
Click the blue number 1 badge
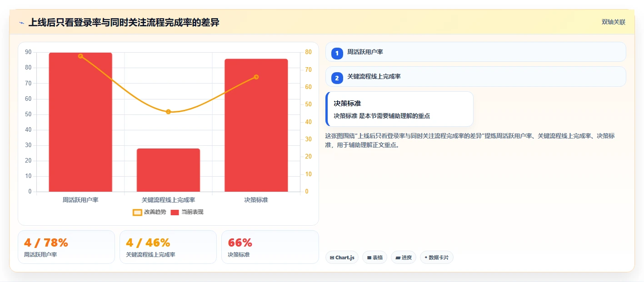pyautogui.click(x=337, y=53)
